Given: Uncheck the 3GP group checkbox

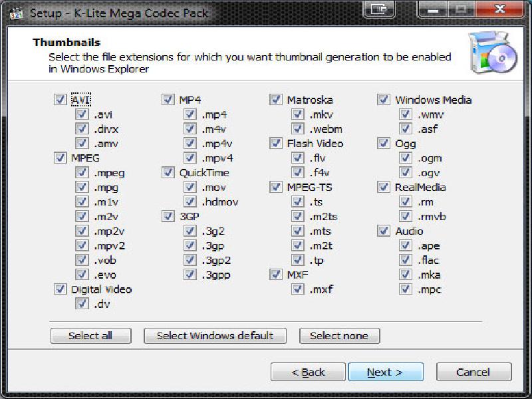Looking at the screenshot, I should [x=168, y=216].
